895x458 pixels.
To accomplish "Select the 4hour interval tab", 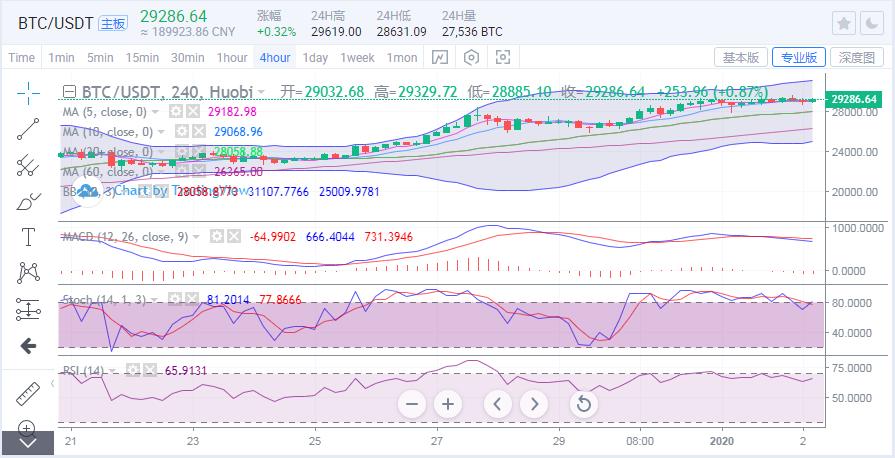I will pyautogui.click(x=275, y=58).
